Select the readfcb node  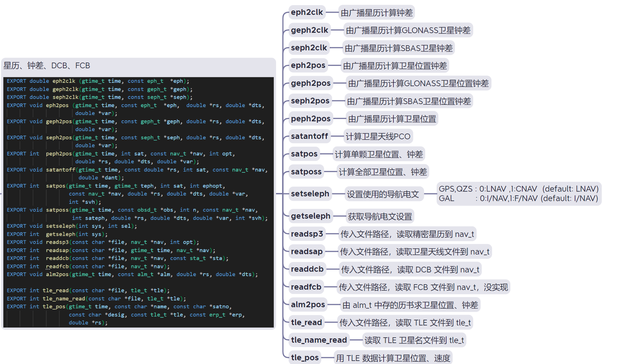(x=306, y=287)
